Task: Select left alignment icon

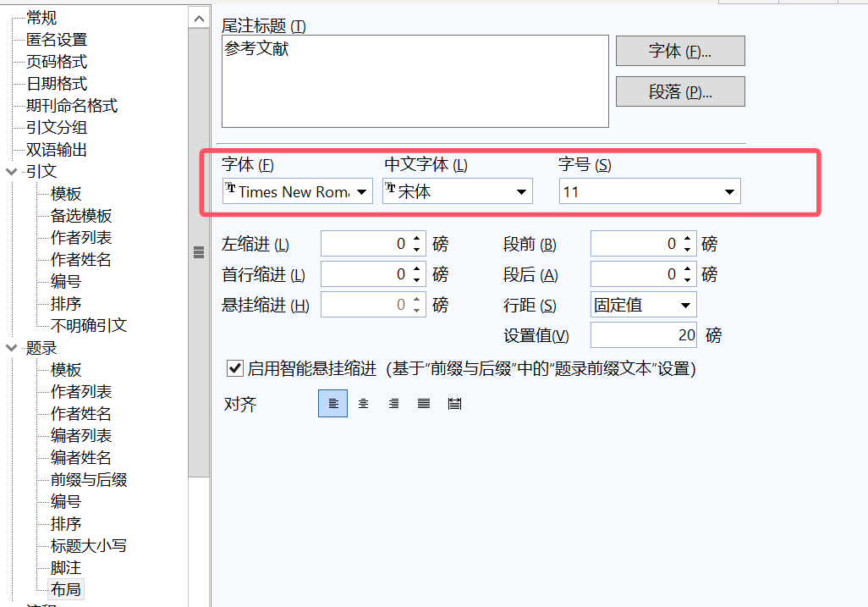Action: tap(332, 404)
